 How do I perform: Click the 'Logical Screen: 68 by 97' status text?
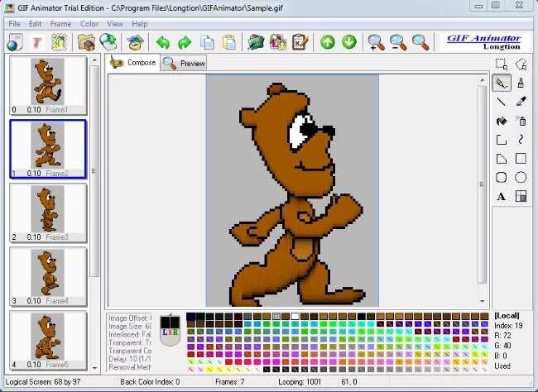click(43, 382)
